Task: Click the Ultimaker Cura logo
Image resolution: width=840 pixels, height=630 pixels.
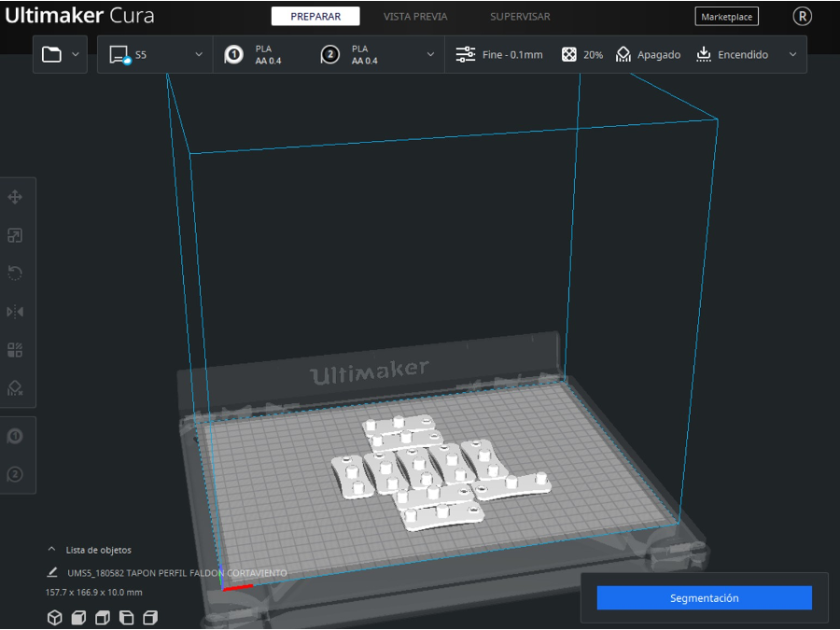Action: [x=79, y=15]
